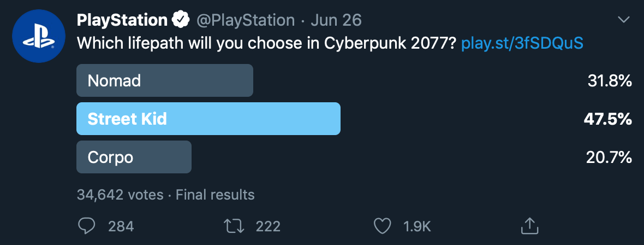Like the tweet with the heart icon
Screen dimensions: 644x245
point(383,226)
